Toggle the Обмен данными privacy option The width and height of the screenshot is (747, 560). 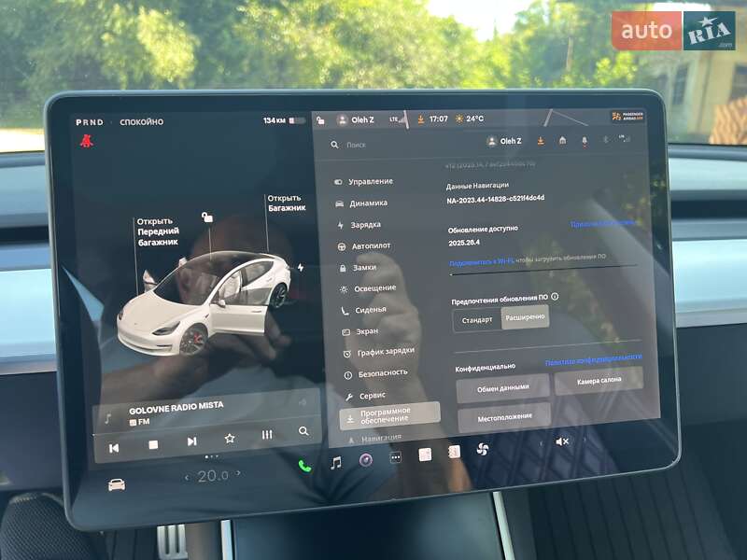pyautogui.click(x=502, y=388)
